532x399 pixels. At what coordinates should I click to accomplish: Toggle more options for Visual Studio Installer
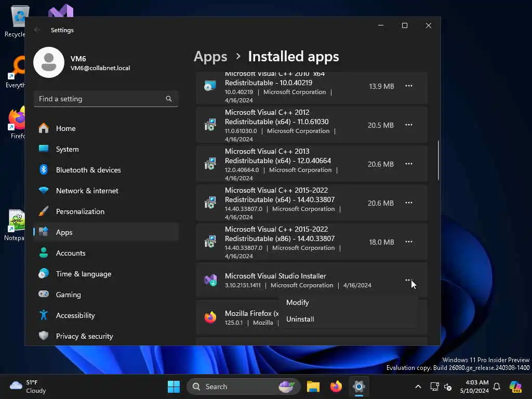tap(409, 280)
